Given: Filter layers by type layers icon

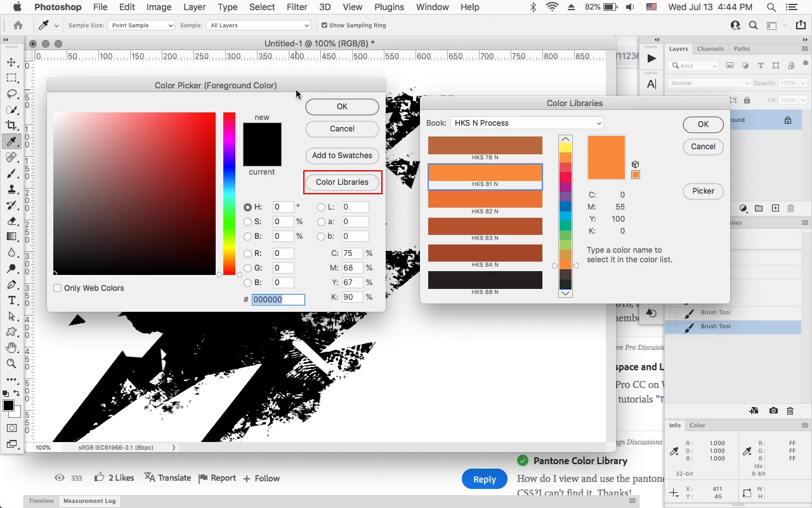Looking at the screenshot, I should point(761,65).
